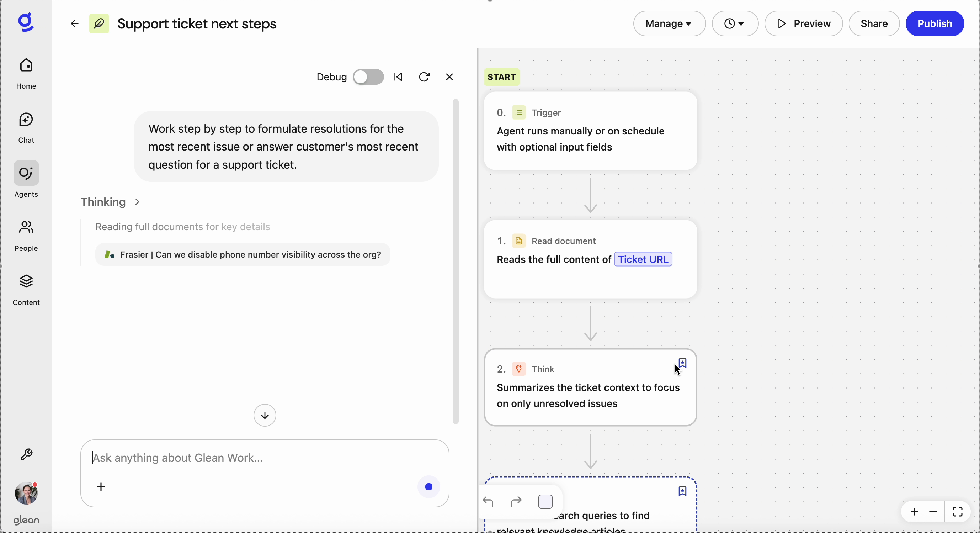Screen dimensions: 980x533
Task: Skip back to start in the debug bar
Action: (x=398, y=76)
